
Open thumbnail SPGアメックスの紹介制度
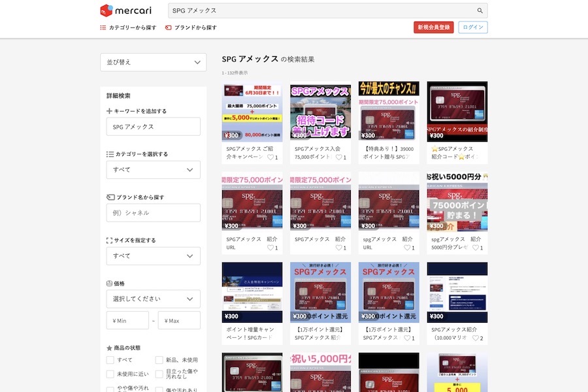tap(457, 112)
